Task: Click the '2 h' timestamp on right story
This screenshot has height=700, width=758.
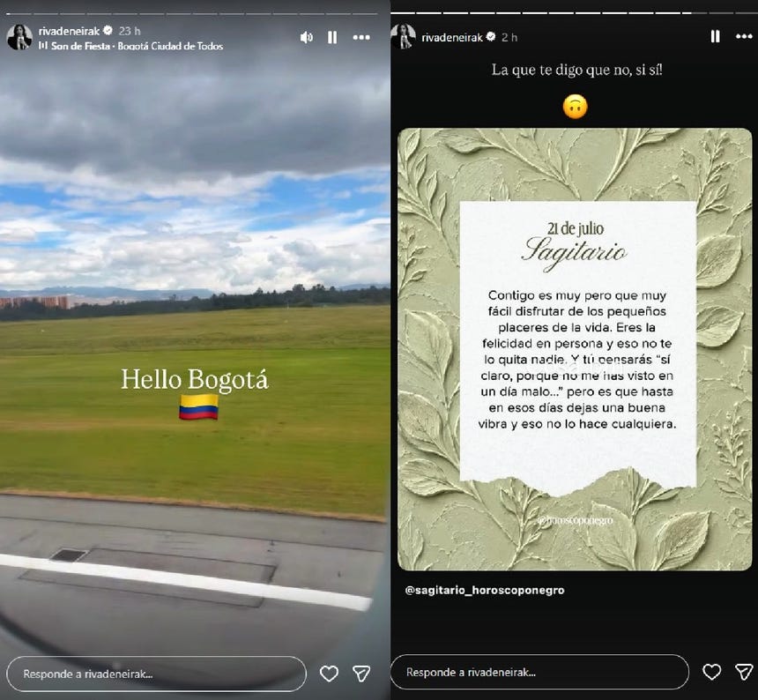Action: (x=509, y=37)
